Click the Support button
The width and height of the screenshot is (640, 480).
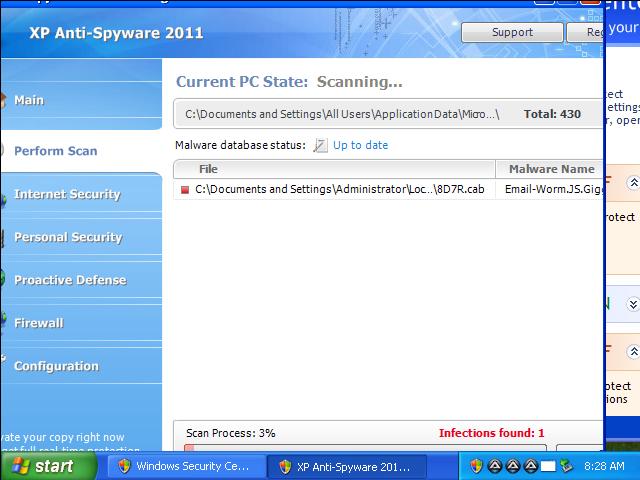pos(512,33)
